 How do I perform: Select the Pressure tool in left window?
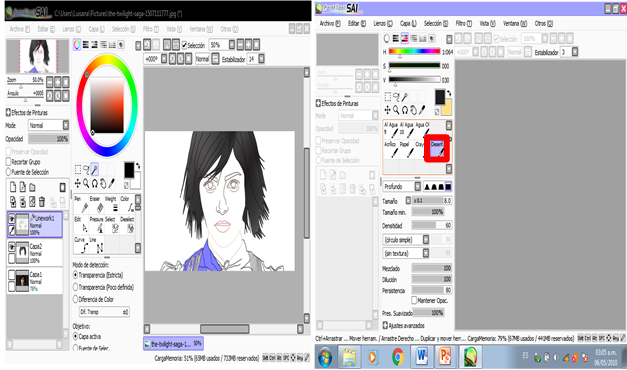click(x=98, y=225)
